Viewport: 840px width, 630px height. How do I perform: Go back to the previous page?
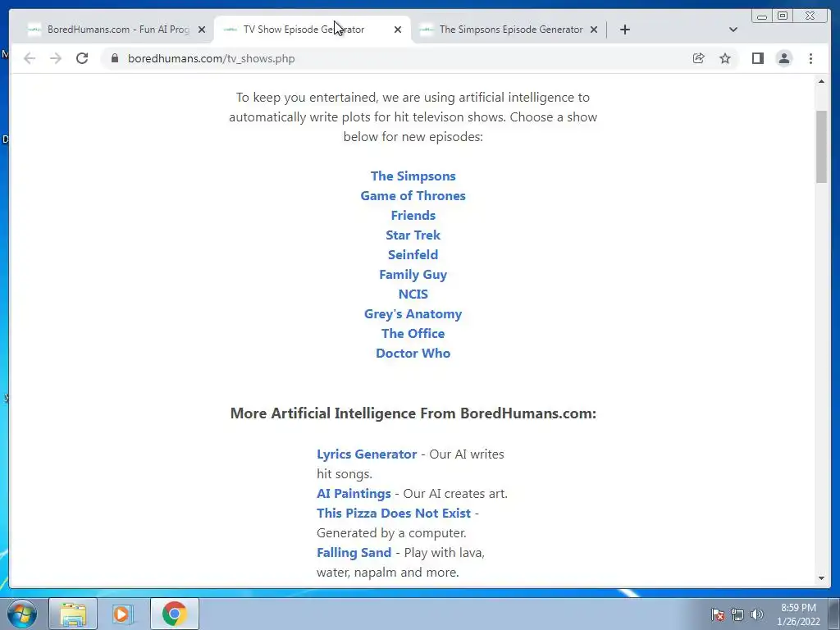pyautogui.click(x=30, y=58)
